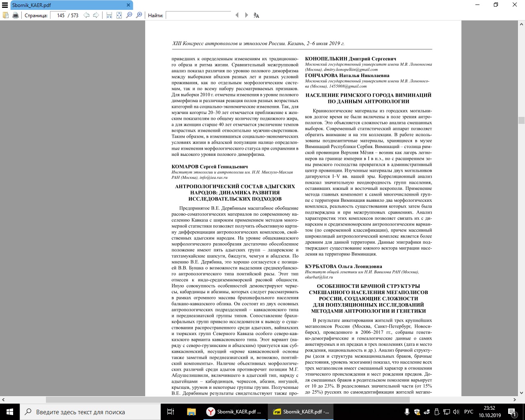This screenshot has width=525, height=420.
Task: Click vertical scrollbar down arrow
Action: click(x=521, y=393)
